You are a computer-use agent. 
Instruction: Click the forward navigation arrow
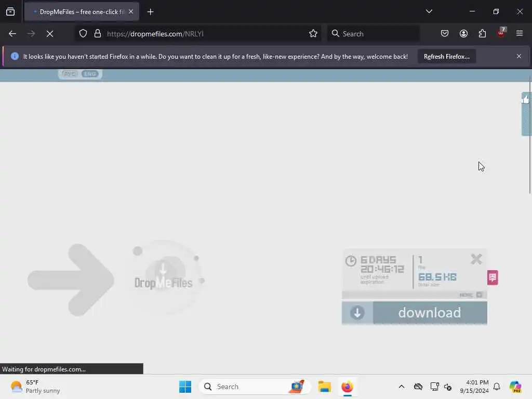point(31,34)
